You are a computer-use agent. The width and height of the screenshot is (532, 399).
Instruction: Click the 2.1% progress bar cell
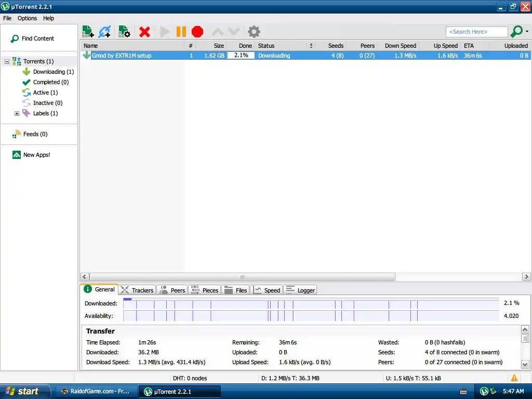tap(241, 55)
